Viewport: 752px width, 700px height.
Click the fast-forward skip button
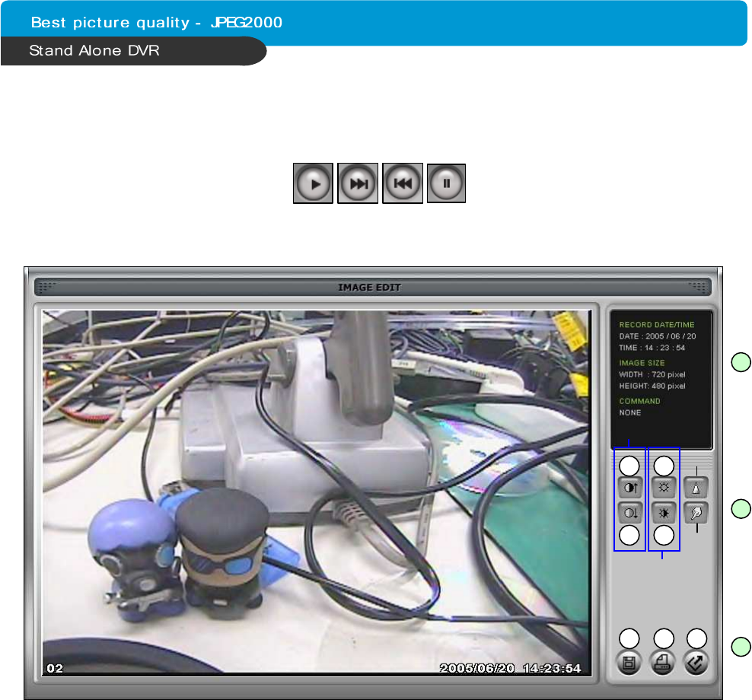pyautogui.click(x=358, y=183)
